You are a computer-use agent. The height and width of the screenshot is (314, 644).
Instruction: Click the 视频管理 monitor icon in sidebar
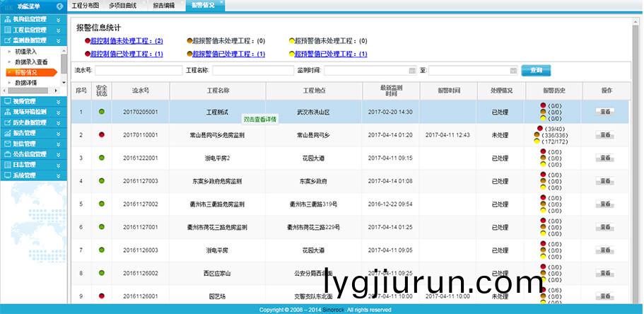pos(8,102)
